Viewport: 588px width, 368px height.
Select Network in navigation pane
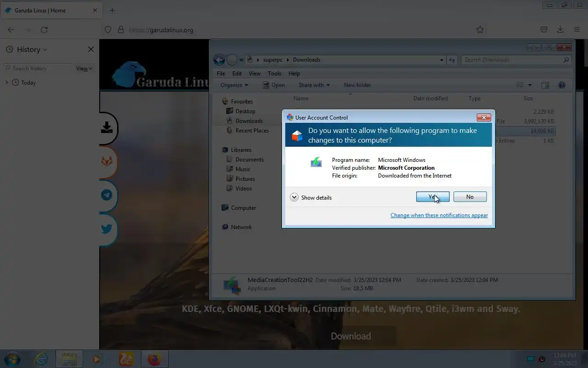click(x=241, y=227)
